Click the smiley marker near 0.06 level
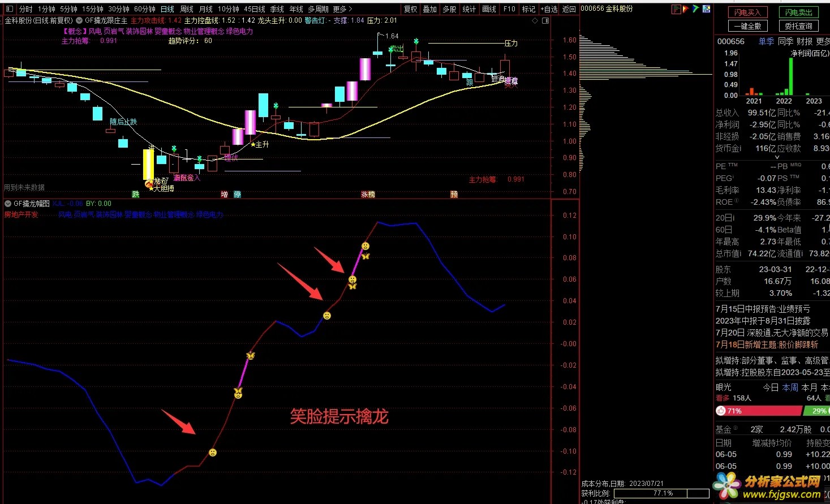The height and width of the screenshot is (504, 830). point(352,279)
